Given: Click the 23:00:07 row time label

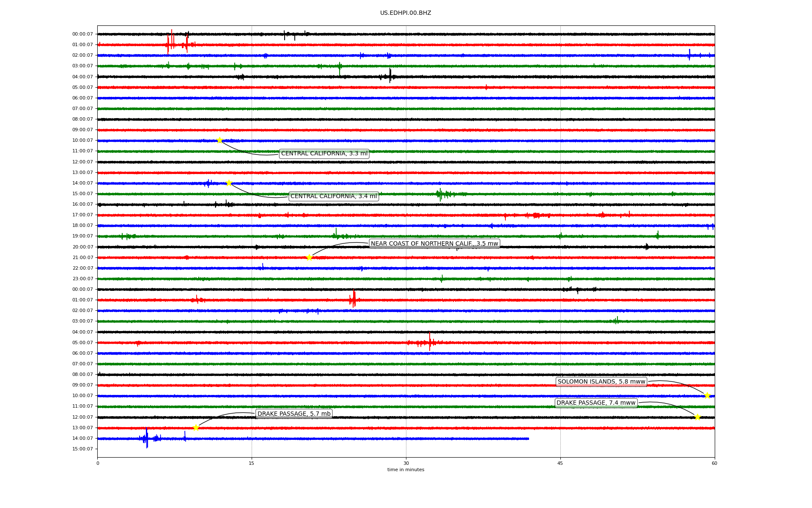Looking at the screenshot, I should click(x=82, y=279).
